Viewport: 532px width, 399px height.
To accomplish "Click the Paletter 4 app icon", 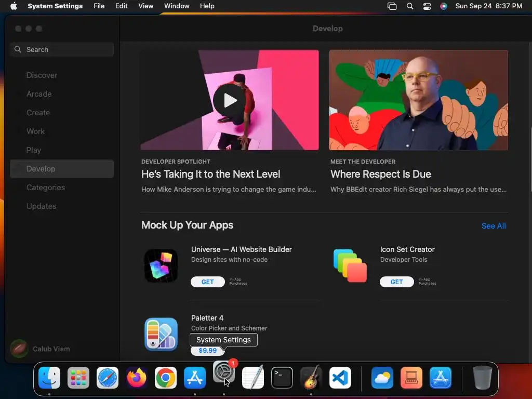I will (161, 334).
